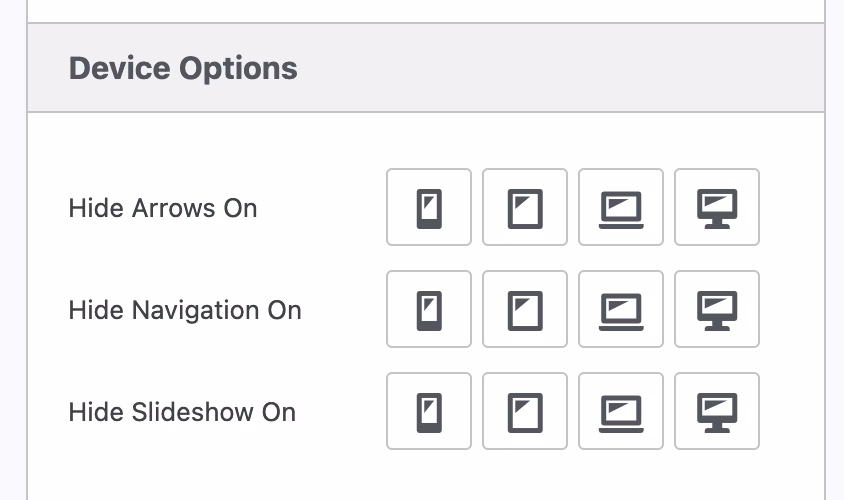Click the Hide Slideshow On label
The image size is (844, 500).
[182, 412]
